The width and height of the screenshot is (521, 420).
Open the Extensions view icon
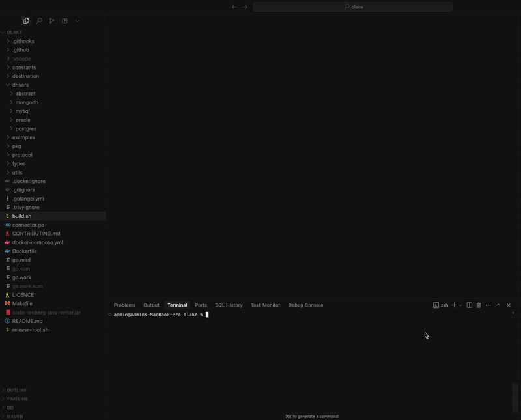(x=64, y=21)
